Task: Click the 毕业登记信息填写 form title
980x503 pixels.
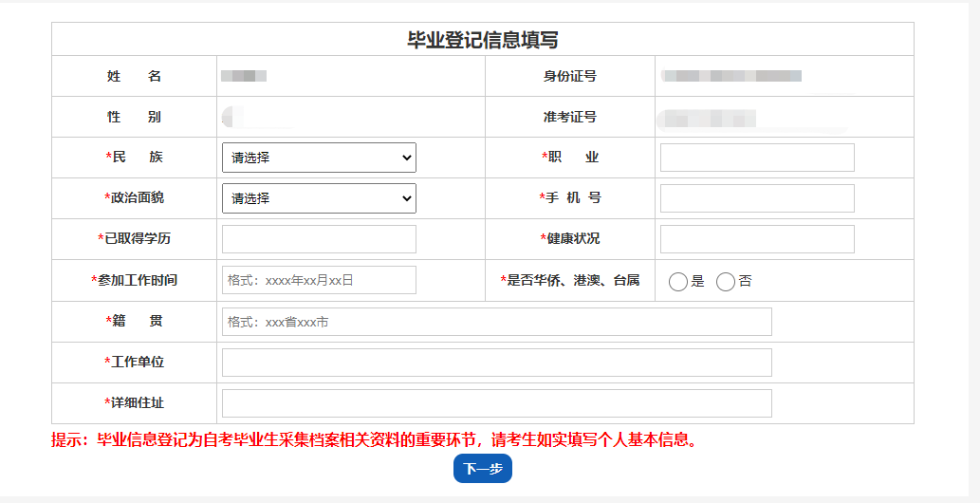Action: coord(482,40)
